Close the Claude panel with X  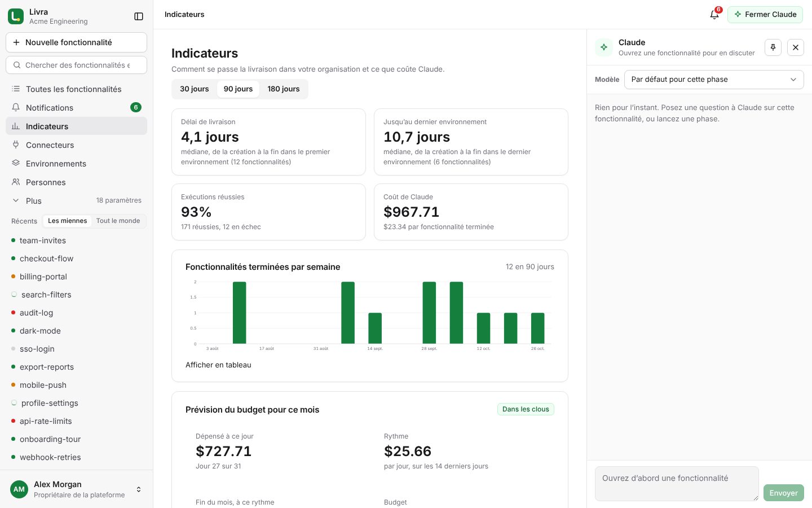click(x=796, y=47)
